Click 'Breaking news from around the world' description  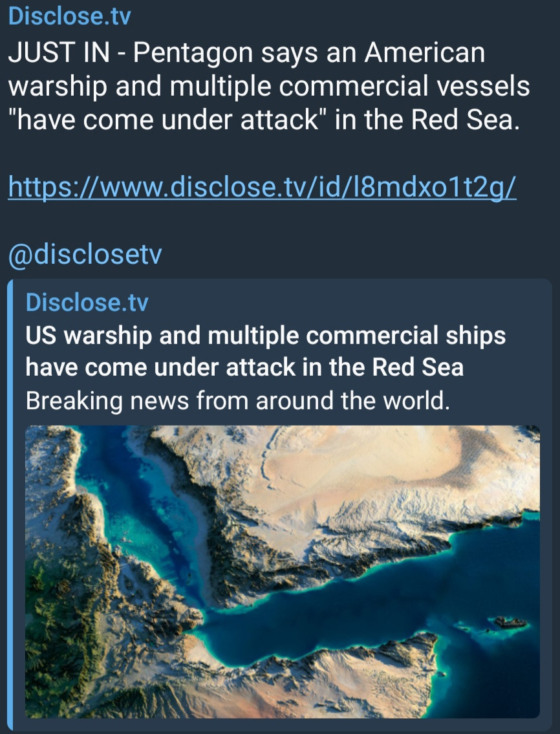pyautogui.click(x=237, y=401)
